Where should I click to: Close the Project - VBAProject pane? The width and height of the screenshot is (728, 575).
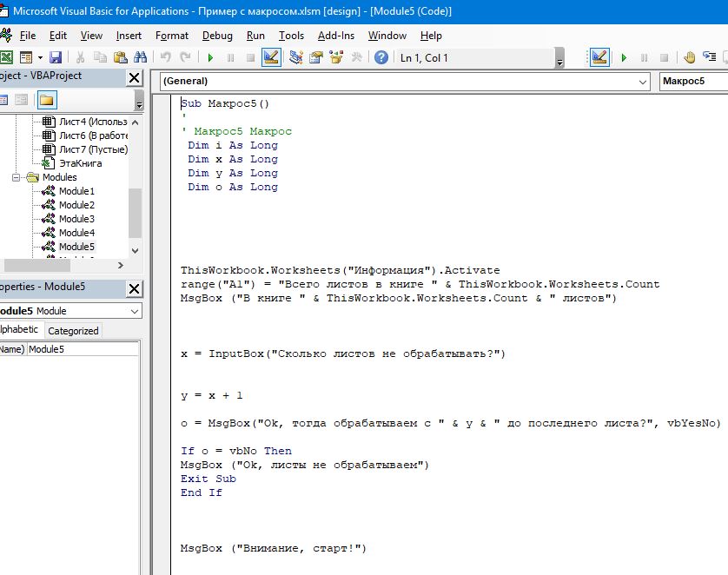click(134, 77)
